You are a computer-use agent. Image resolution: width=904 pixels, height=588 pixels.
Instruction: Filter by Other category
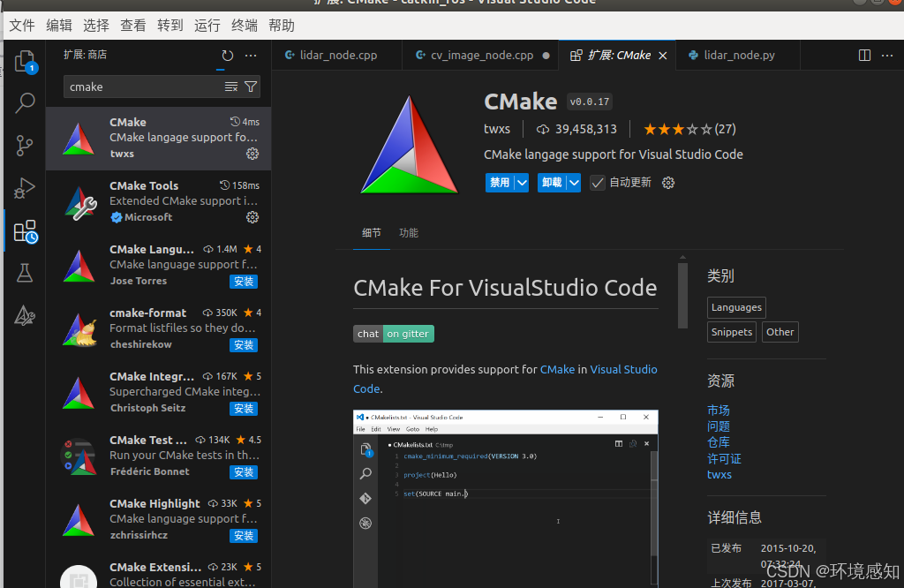(x=780, y=332)
